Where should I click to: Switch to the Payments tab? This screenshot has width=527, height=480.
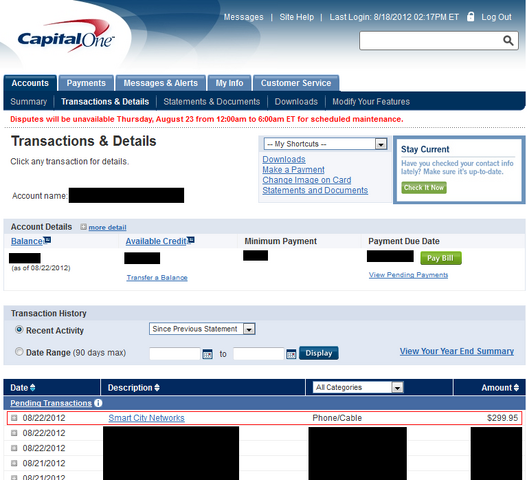tap(86, 83)
